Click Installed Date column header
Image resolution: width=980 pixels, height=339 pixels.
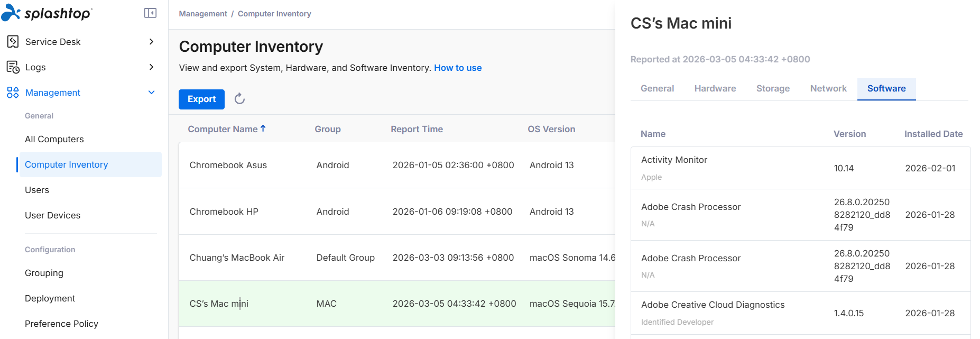[x=933, y=134]
